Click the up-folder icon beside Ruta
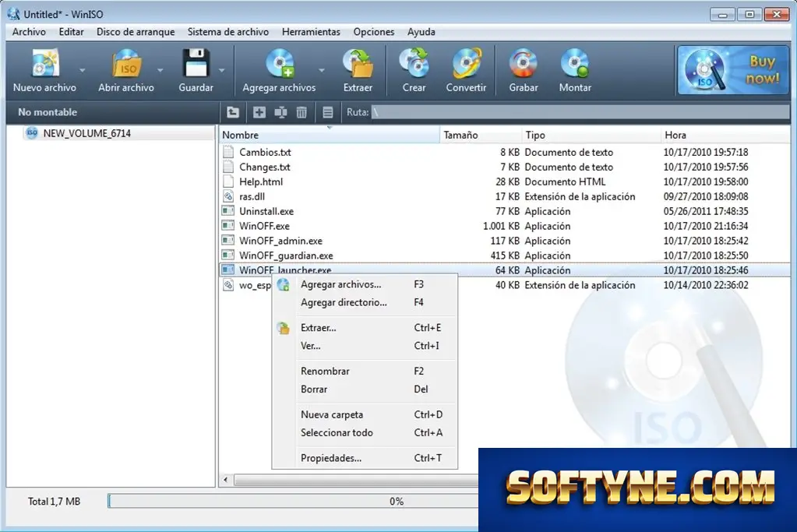The image size is (797, 532). [x=233, y=112]
